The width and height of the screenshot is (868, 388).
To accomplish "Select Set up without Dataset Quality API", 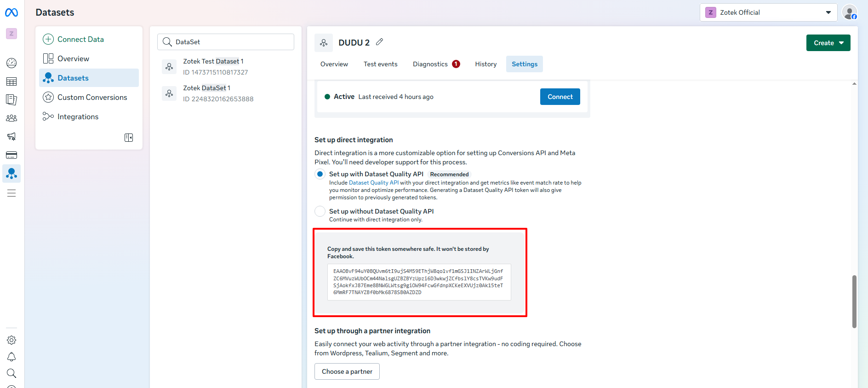I will click(x=320, y=211).
